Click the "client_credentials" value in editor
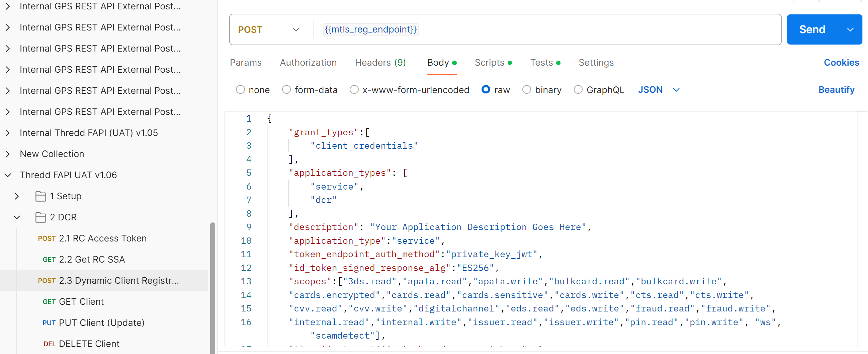Image resolution: width=868 pixels, height=354 pixels. point(364,146)
